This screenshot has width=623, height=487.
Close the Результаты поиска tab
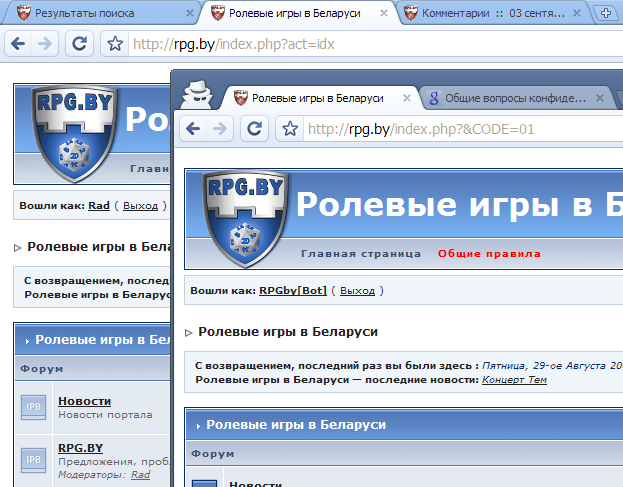click(190, 13)
